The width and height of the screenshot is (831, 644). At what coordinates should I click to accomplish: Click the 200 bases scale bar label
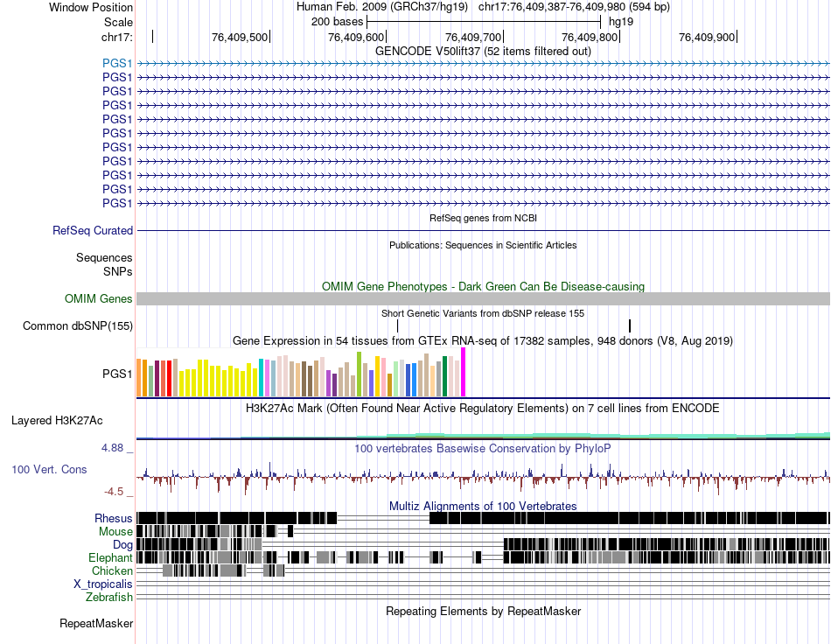click(x=337, y=22)
